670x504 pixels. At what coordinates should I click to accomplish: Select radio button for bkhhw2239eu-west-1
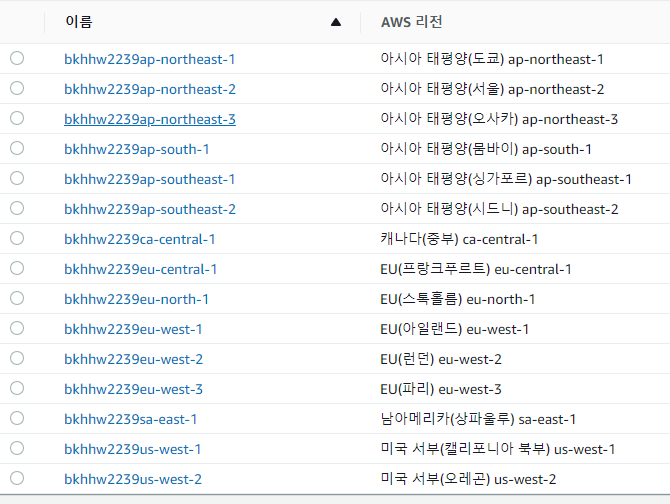17,328
